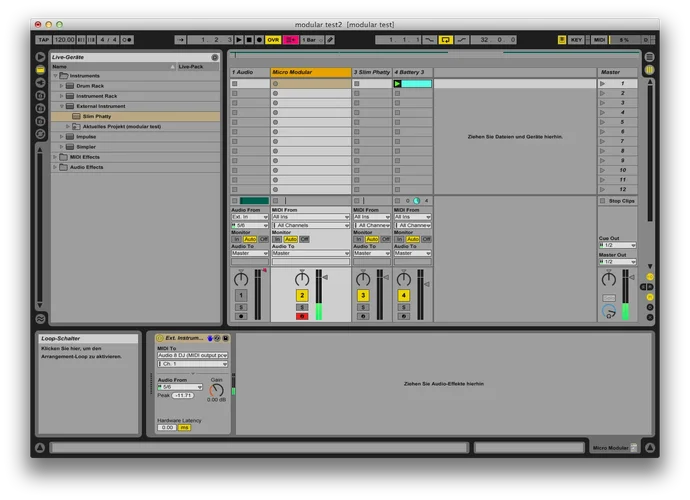This screenshot has height=500, width=690.
Task: Set 3 Slim Phatty monitor to Auto
Action: (x=372, y=239)
